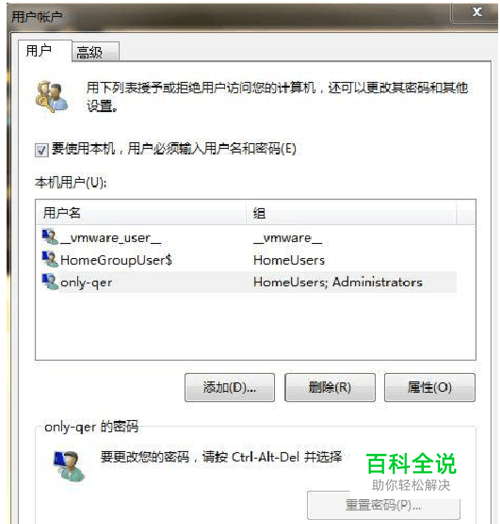Open the 添加(D)... dialog
Viewport: 500px width, 524px height.
pyautogui.click(x=230, y=388)
